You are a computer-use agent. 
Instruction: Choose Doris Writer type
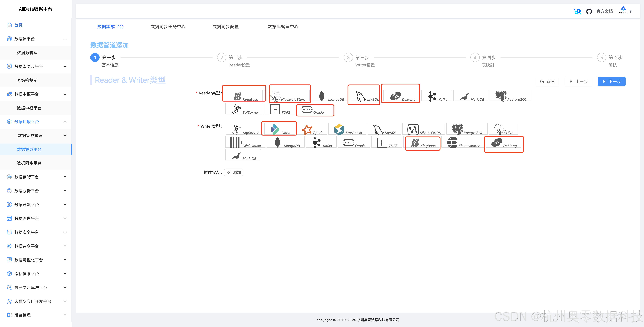(x=280, y=129)
